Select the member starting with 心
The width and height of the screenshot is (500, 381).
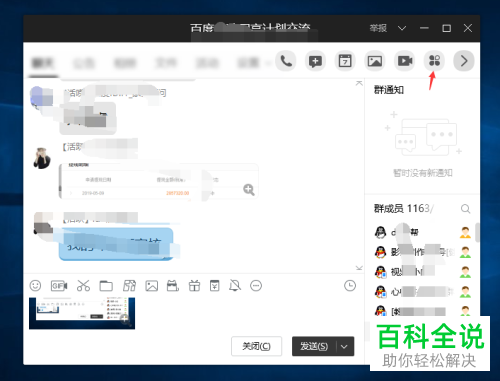pos(423,292)
